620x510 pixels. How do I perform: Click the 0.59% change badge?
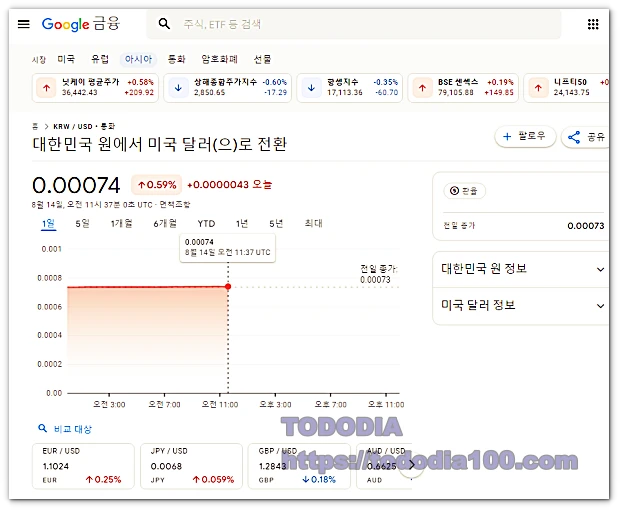157,185
